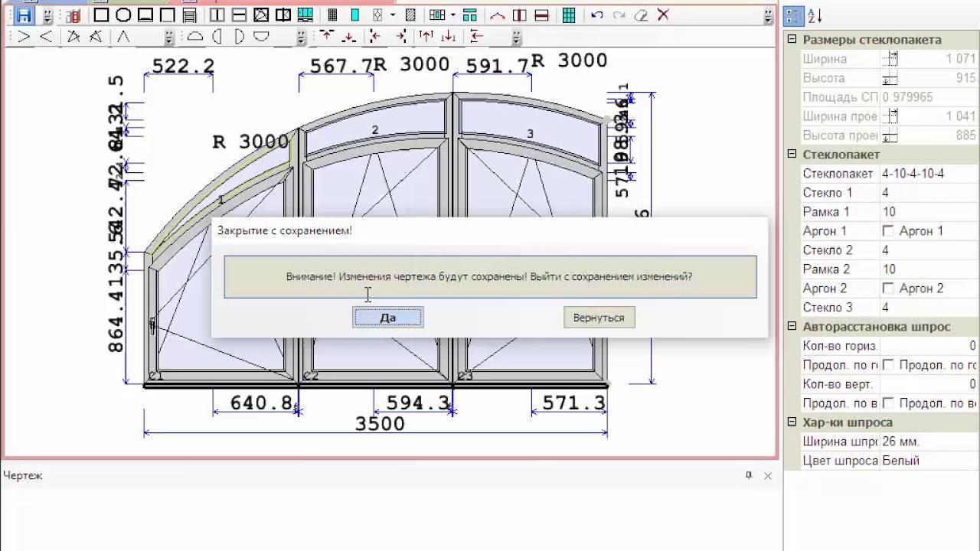980x551 pixels.
Task: Save the drawing with the floppy disk icon
Action: [x=24, y=15]
